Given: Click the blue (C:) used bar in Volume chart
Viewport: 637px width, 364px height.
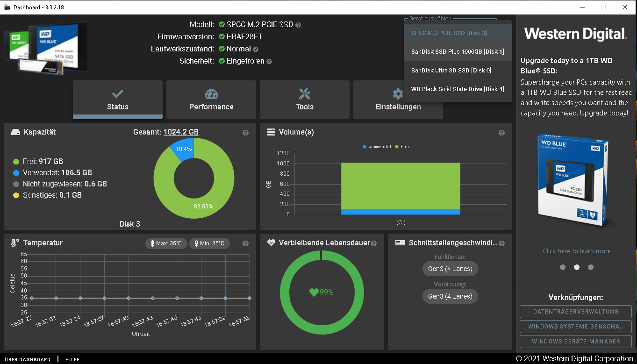Looking at the screenshot, I should pos(401,212).
